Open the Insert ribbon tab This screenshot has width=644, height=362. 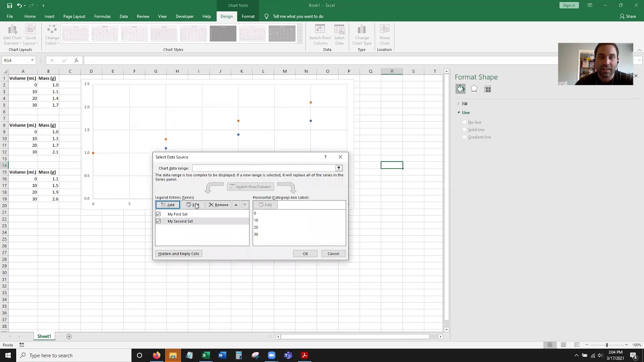(x=49, y=17)
